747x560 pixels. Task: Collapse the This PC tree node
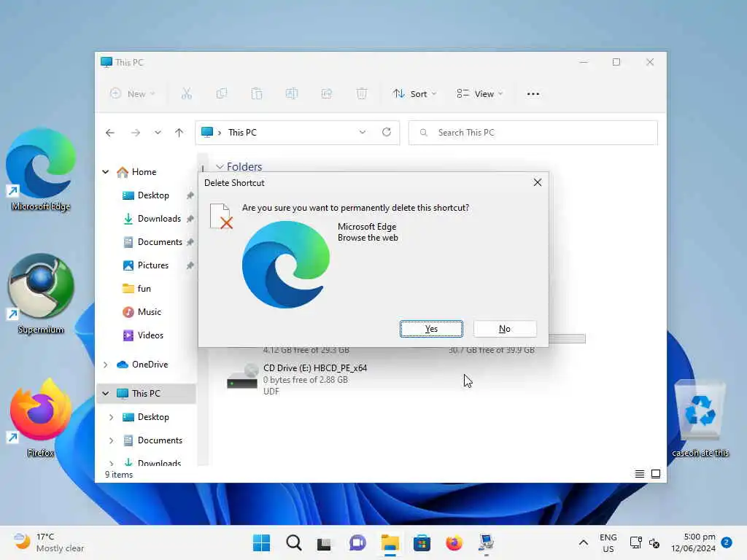click(x=106, y=393)
